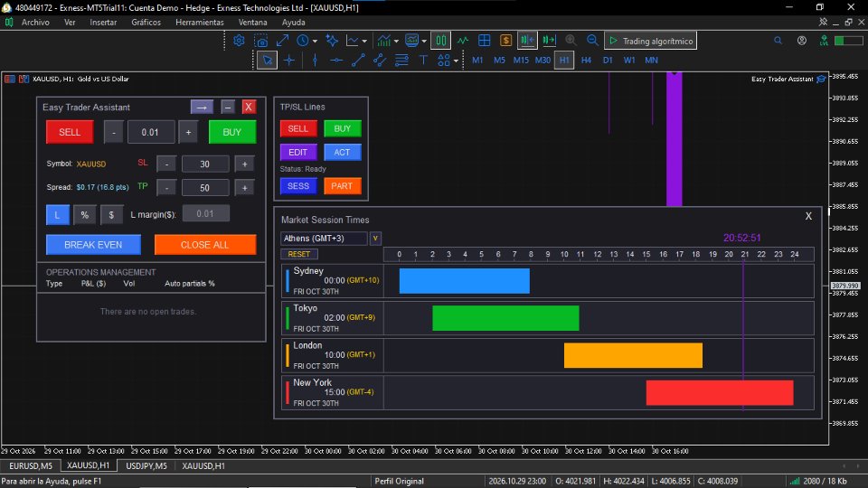Select the Fibonacci levels tool
Image resolution: width=868 pixels, height=488 pixels.
(x=401, y=60)
